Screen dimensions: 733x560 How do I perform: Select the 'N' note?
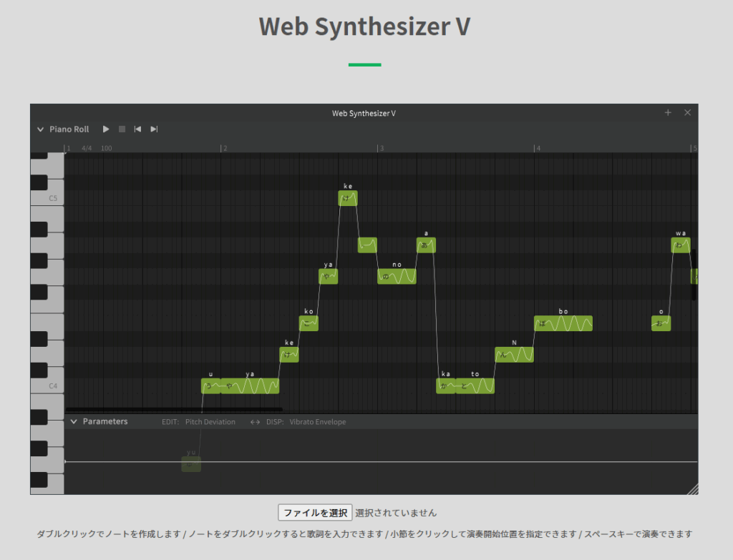(514, 355)
